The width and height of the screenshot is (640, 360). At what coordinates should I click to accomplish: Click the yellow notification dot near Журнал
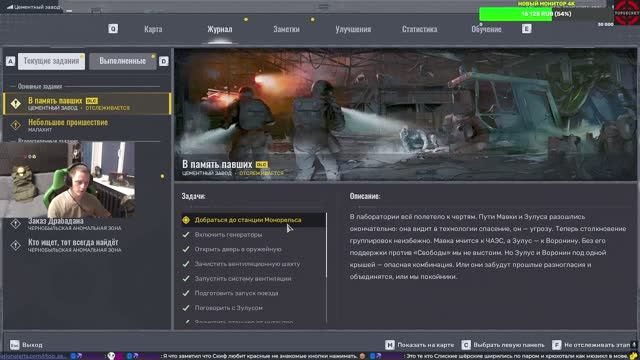(246, 19)
